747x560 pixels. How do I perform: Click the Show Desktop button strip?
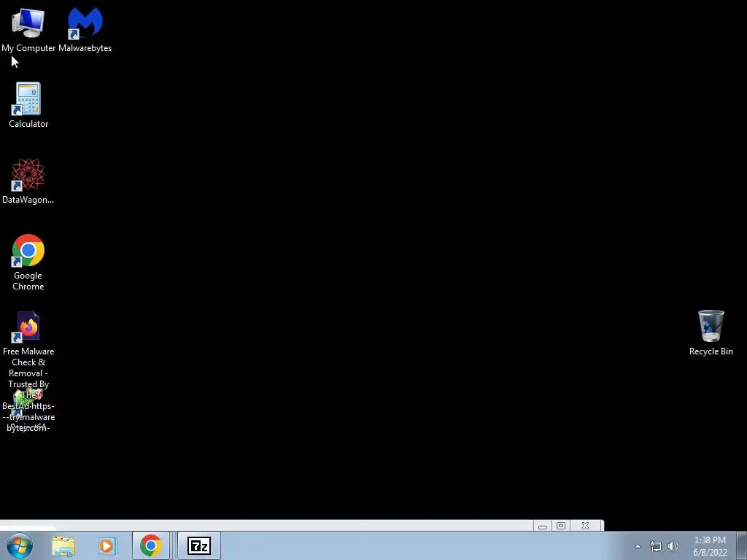tap(742, 546)
